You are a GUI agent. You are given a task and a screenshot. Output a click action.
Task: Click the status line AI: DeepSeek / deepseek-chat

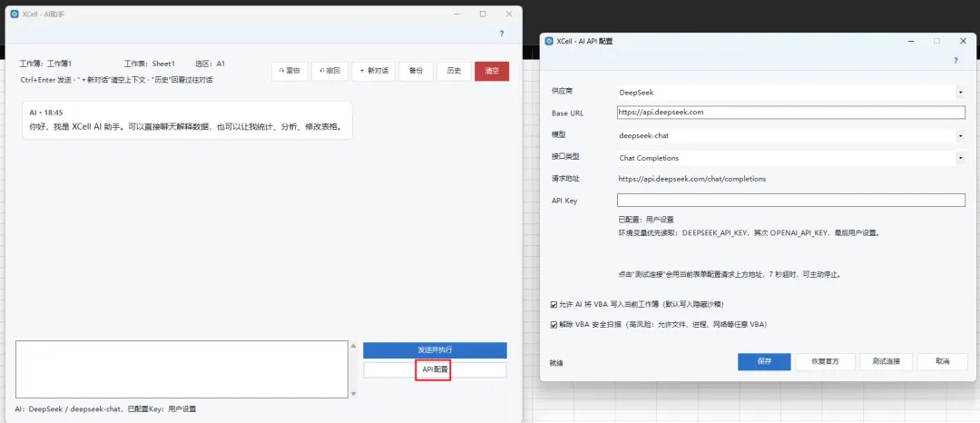point(105,409)
